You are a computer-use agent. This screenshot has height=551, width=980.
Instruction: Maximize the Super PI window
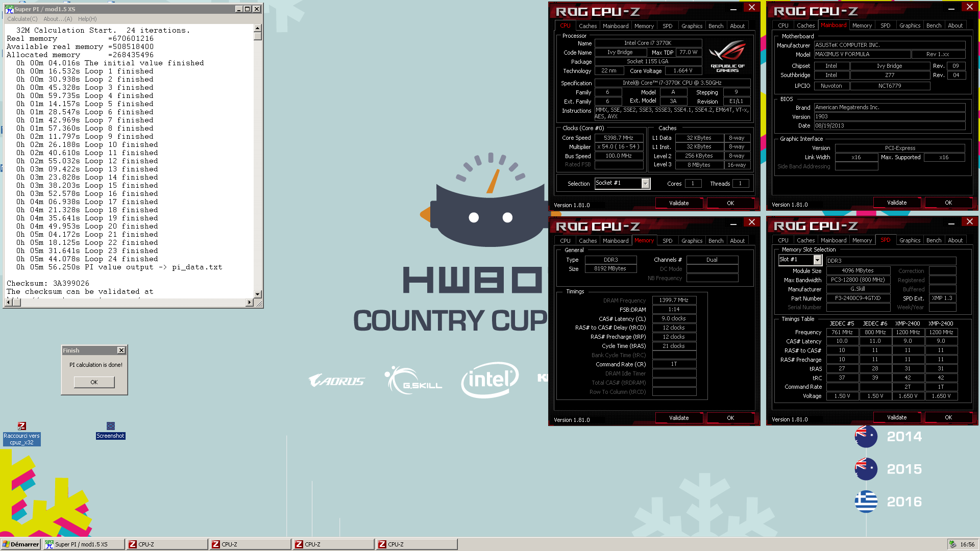[248, 9]
